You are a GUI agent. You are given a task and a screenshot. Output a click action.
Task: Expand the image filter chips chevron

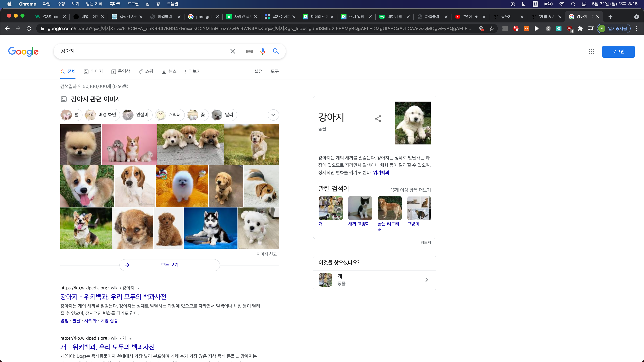point(273,115)
